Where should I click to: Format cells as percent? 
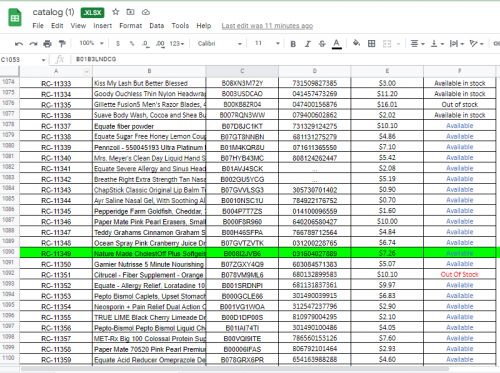(132, 44)
